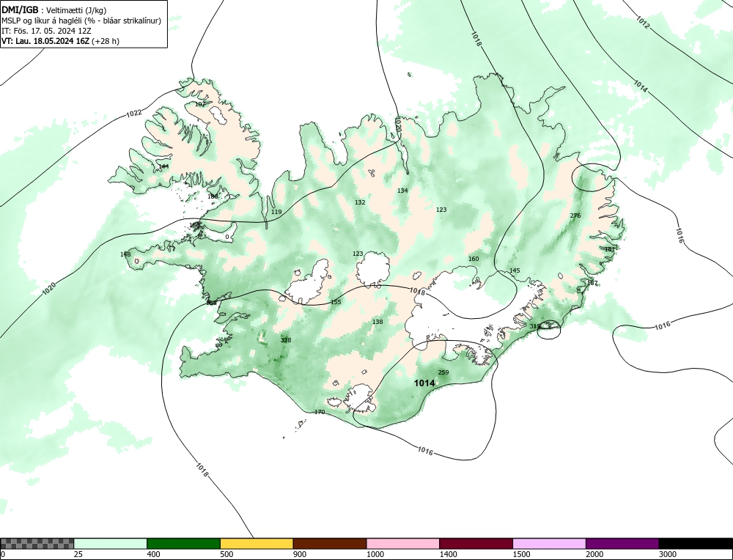Click the "(+28 h)" forecast offset text
The height and width of the screenshot is (560, 733).
[x=105, y=41]
